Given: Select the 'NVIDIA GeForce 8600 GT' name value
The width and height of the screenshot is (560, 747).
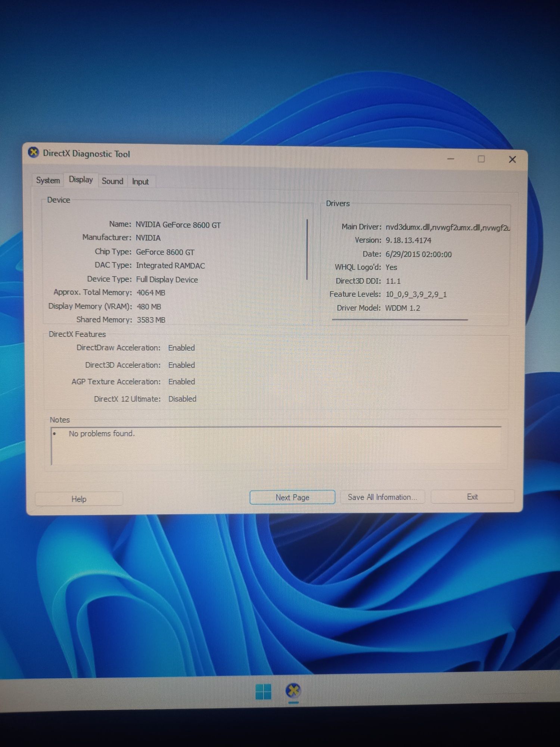Looking at the screenshot, I should tap(178, 225).
